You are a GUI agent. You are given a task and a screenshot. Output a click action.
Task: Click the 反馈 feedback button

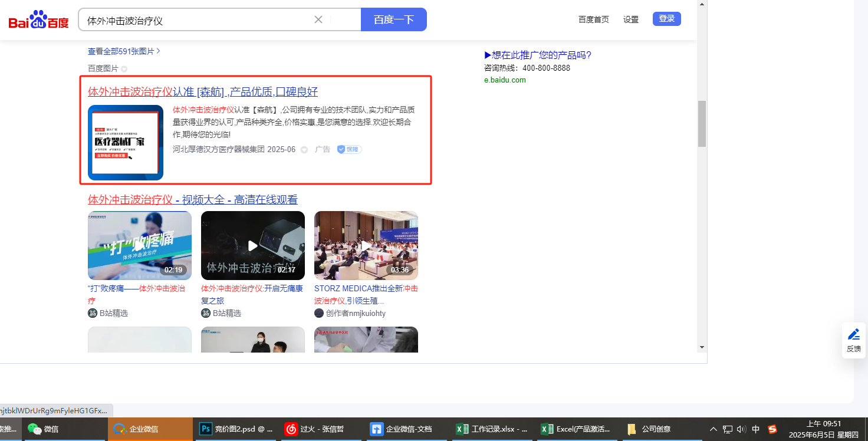pos(854,340)
